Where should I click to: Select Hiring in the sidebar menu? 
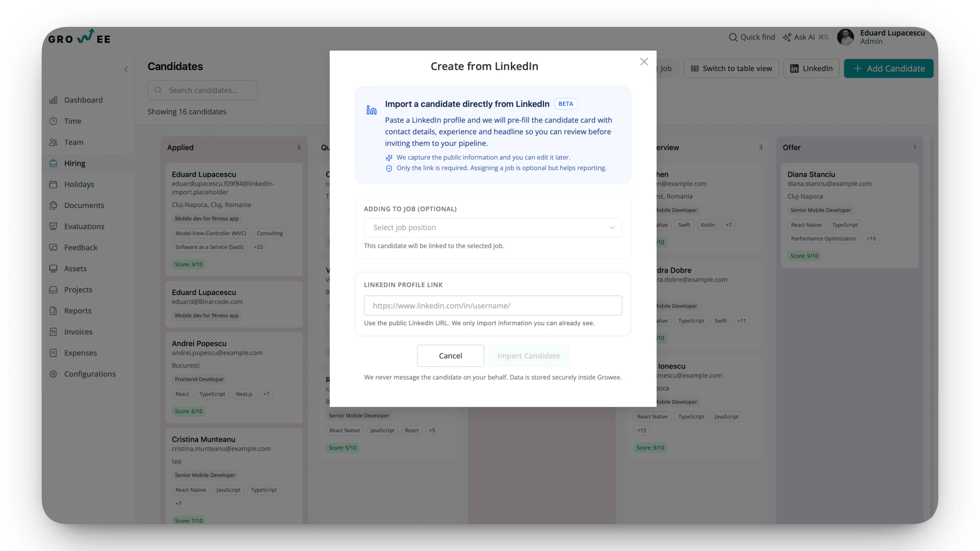[53, 163]
